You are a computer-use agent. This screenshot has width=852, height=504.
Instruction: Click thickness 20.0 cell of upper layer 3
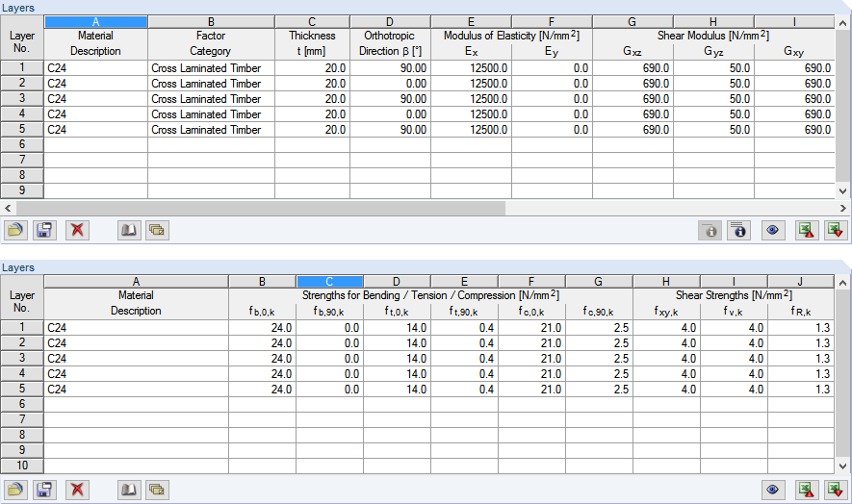tap(313, 99)
